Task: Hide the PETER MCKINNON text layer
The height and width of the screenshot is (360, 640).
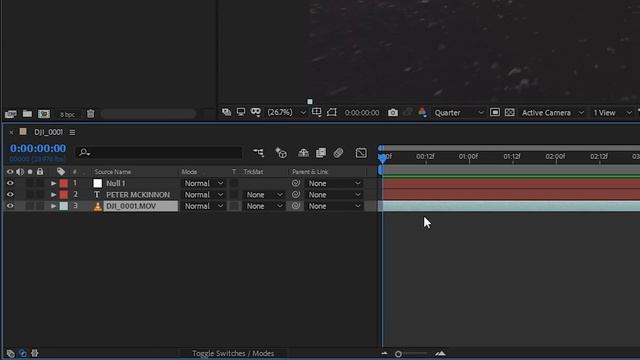Action: pos(10,195)
